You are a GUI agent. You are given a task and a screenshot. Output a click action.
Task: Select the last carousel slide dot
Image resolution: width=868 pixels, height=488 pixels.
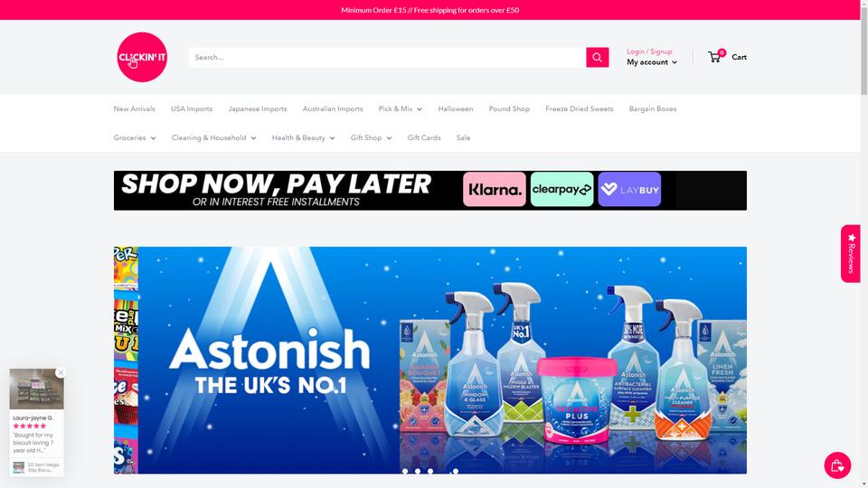tap(455, 472)
